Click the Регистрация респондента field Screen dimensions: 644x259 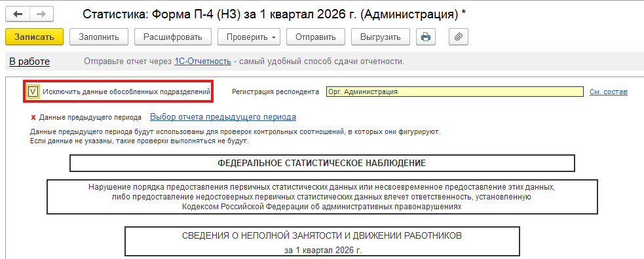click(x=455, y=92)
